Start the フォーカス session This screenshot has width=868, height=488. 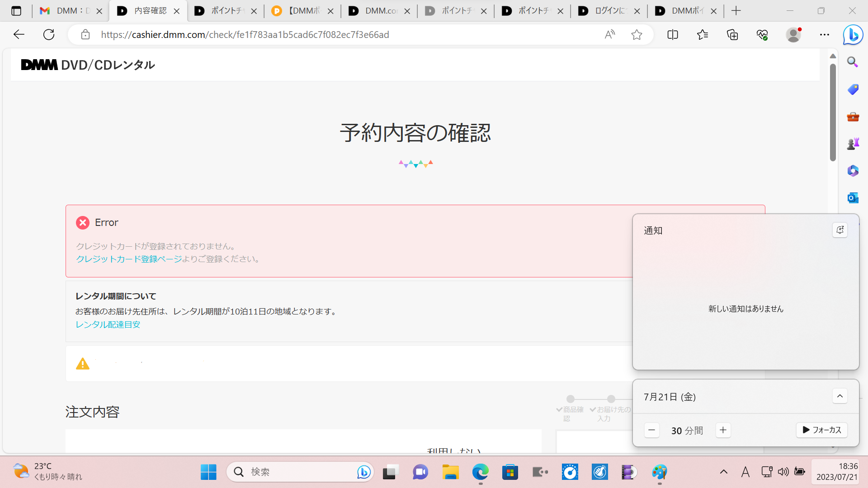(x=821, y=430)
